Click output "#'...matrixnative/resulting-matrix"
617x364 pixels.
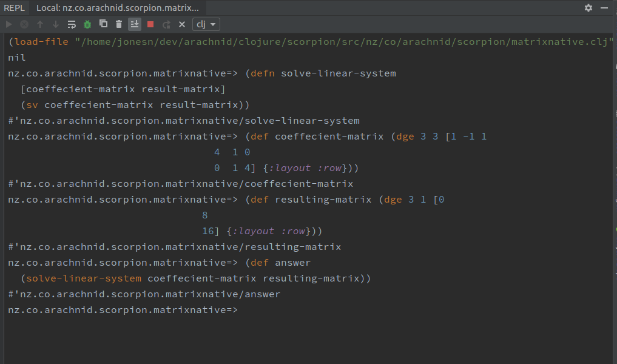(x=174, y=247)
